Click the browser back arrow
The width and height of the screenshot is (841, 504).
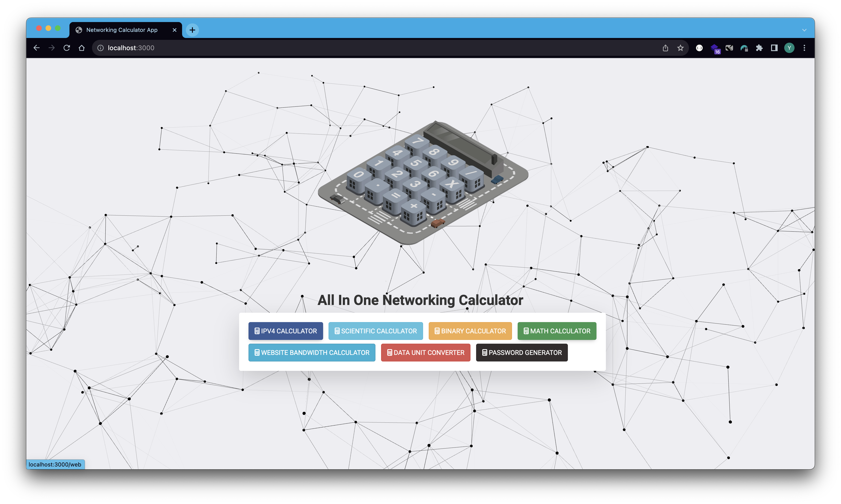[37, 48]
